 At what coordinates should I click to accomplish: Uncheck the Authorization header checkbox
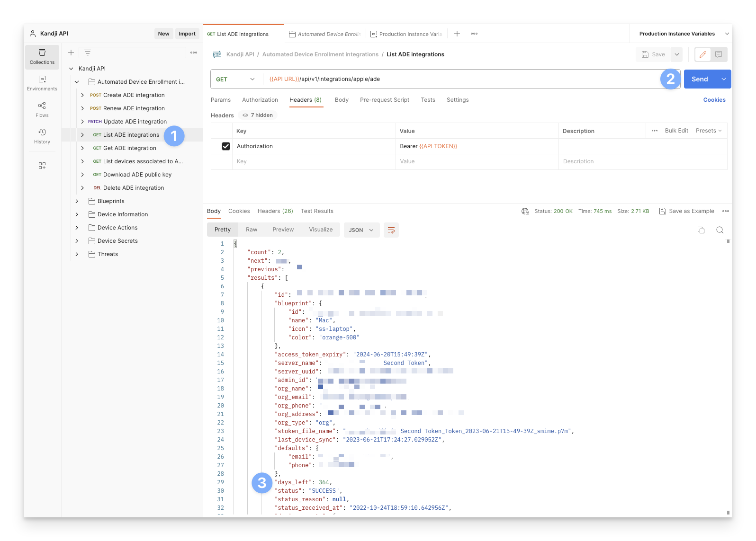(226, 146)
